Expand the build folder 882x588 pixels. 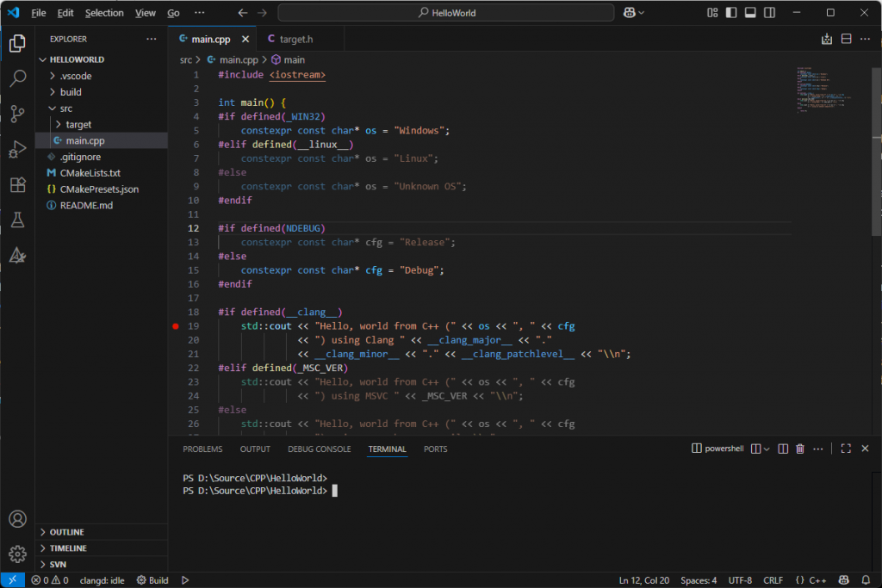(x=71, y=92)
